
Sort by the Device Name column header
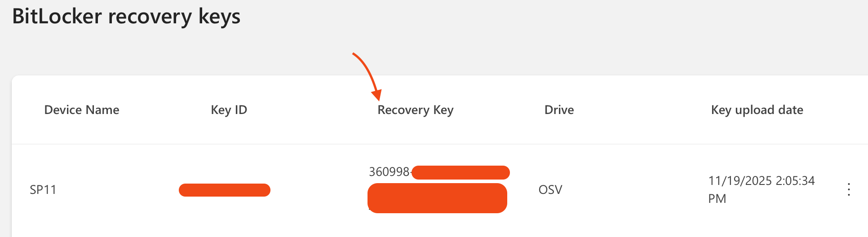pos(82,110)
